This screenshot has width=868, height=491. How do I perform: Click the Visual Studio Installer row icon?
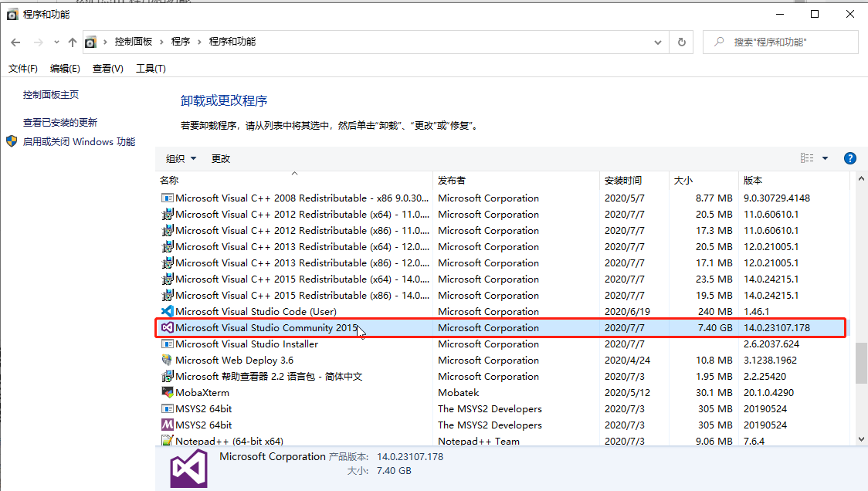point(167,344)
